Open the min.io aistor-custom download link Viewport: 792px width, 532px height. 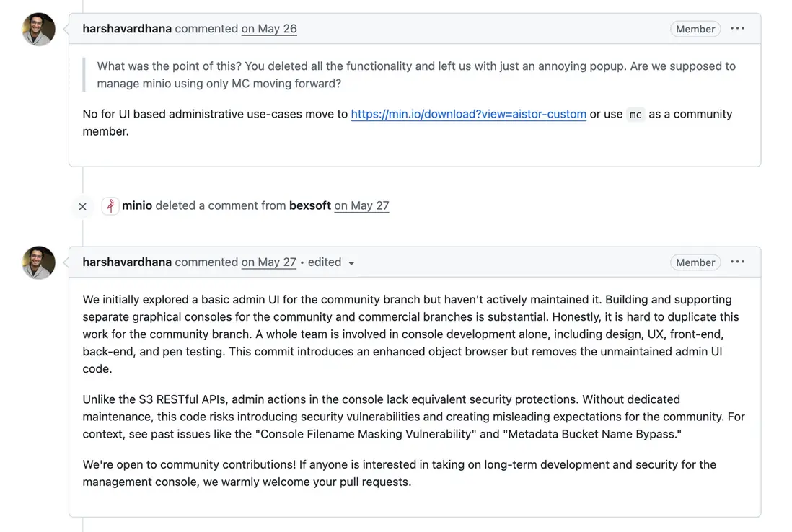coord(468,114)
